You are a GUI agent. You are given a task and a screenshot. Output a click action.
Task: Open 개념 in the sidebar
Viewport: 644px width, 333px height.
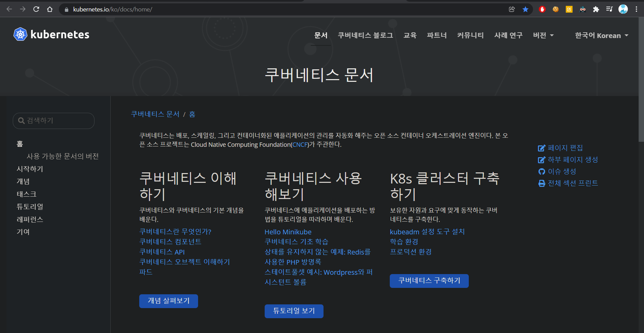point(23,181)
